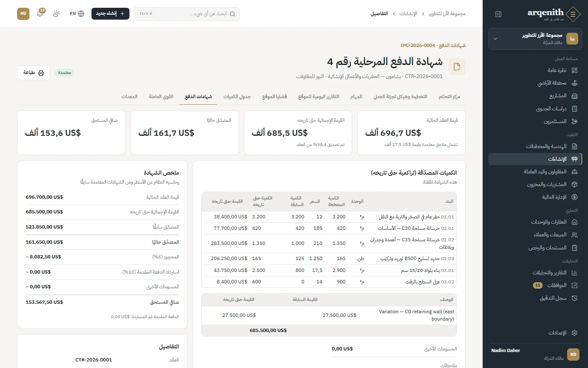Open الإدارة المالية finance icon
Viewport: 588px width, 368px height.
pyautogui.click(x=575, y=197)
